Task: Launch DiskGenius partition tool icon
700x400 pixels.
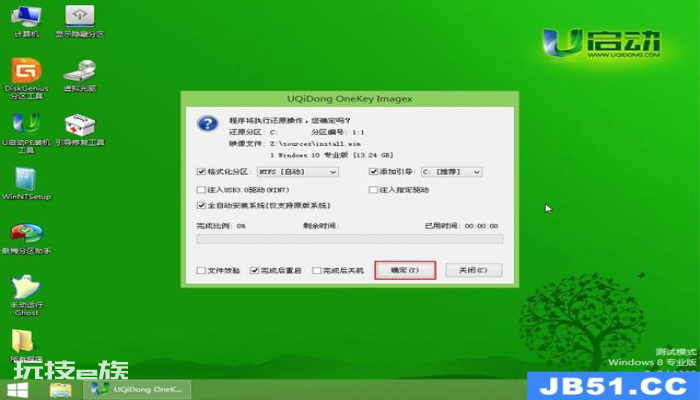Action: coord(26,79)
